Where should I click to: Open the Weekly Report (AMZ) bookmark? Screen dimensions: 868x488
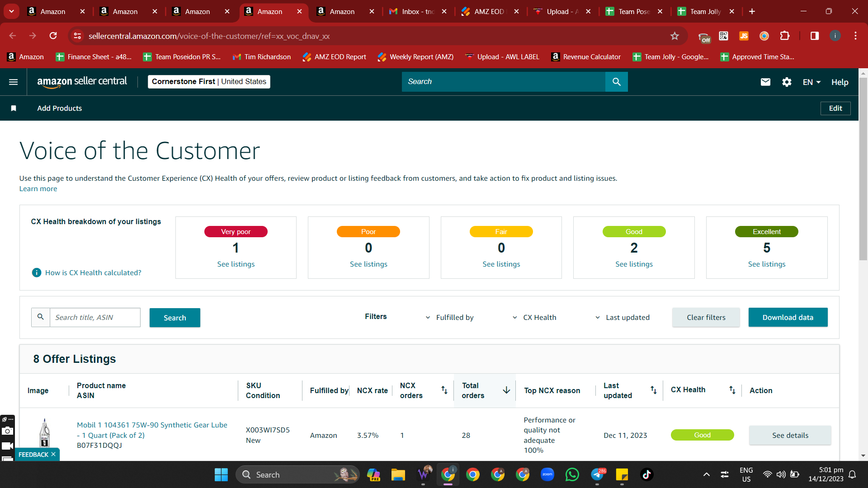click(415, 56)
